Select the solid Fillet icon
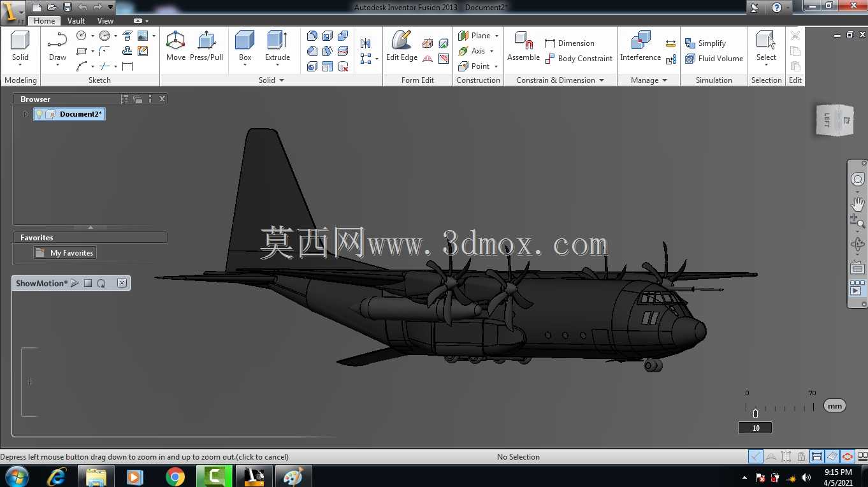This screenshot has height=487, width=868. (312, 36)
